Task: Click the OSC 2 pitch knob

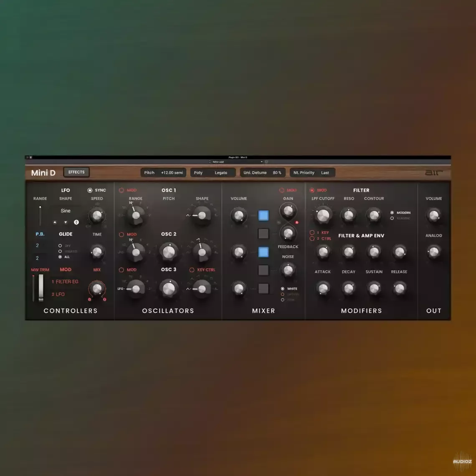Action: (169, 252)
